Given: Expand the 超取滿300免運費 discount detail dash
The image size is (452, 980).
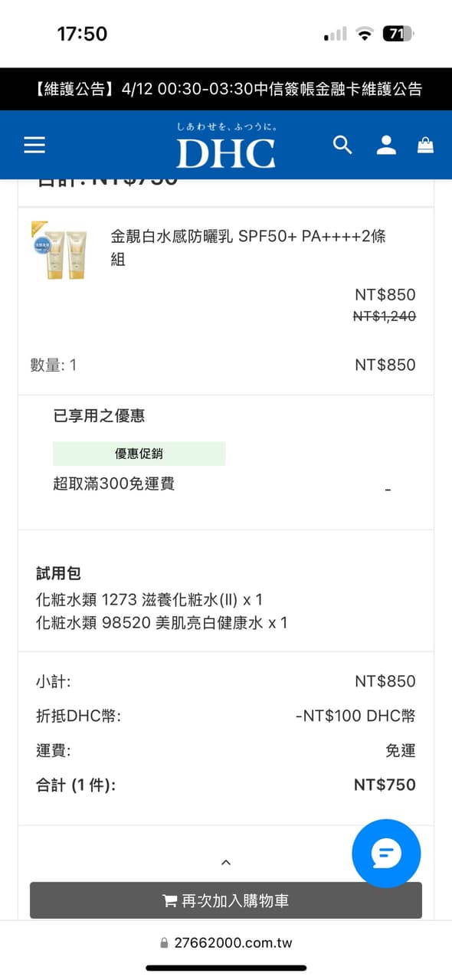Looking at the screenshot, I should coord(388,489).
